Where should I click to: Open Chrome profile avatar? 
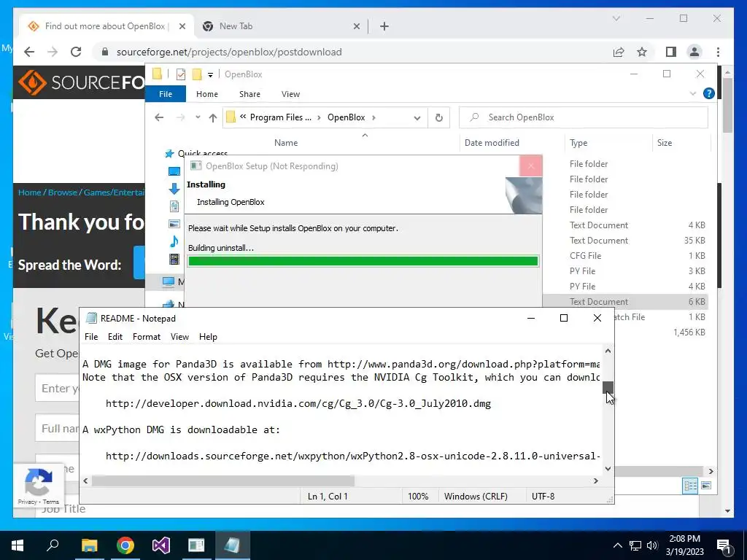coord(694,52)
